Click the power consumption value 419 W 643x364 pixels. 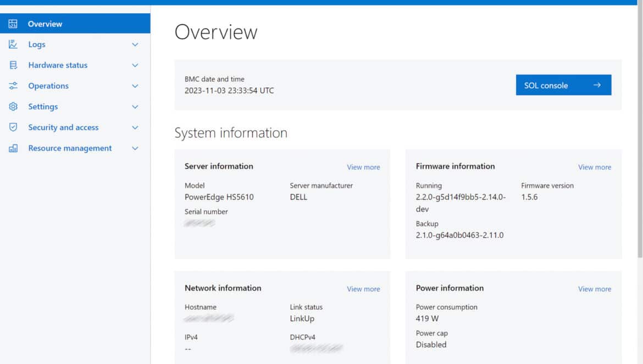pyautogui.click(x=428, y=318)
